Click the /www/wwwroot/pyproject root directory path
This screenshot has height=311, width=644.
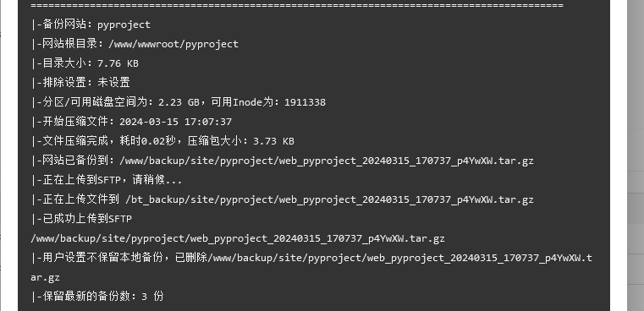pos(173,44)
